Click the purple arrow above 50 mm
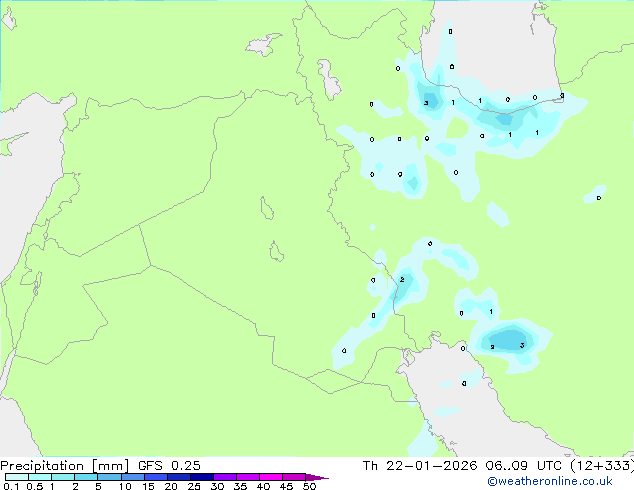This screenshot has height=490, width=634. (x=317, y=477)
